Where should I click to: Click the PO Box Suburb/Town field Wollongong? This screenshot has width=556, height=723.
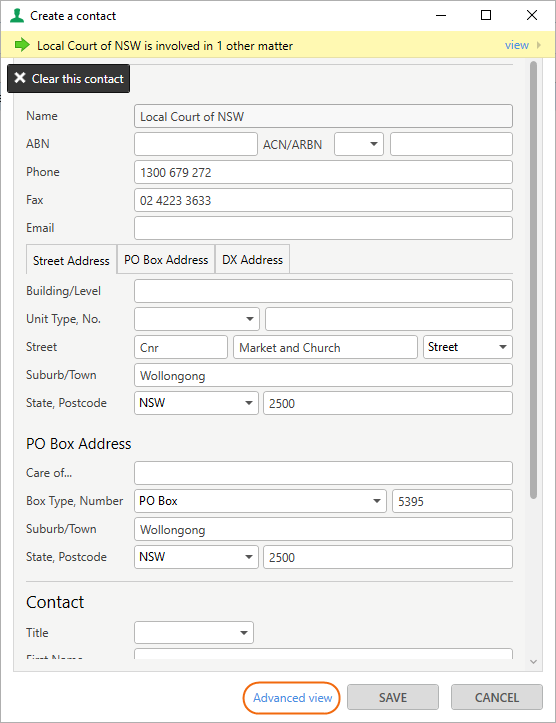[x=323, y=529]
